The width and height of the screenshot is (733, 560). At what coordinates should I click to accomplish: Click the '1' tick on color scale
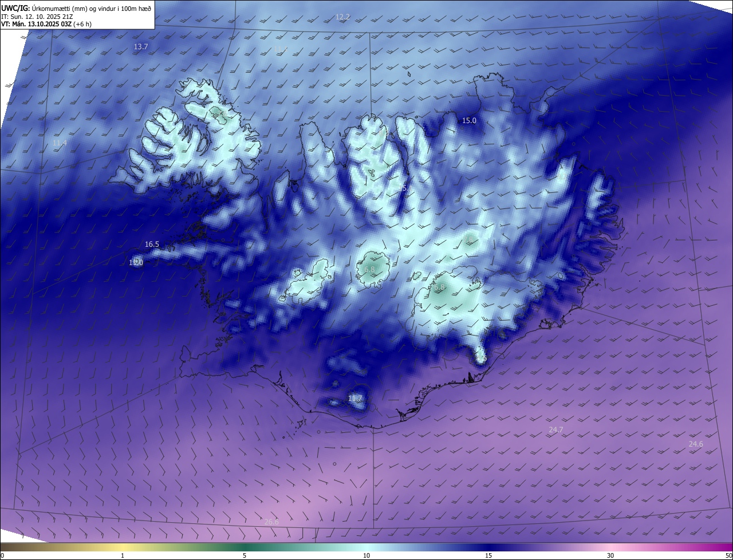[x=123, y=555]
